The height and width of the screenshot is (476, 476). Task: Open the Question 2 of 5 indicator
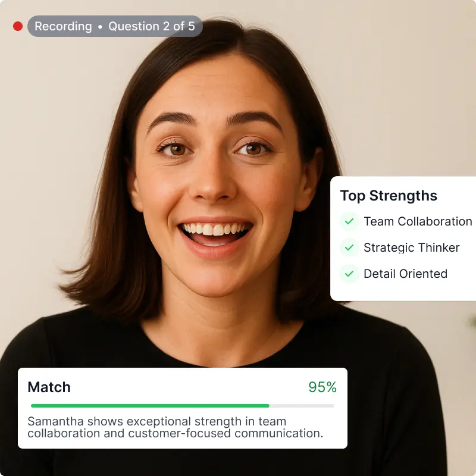[x=152, y=26]
